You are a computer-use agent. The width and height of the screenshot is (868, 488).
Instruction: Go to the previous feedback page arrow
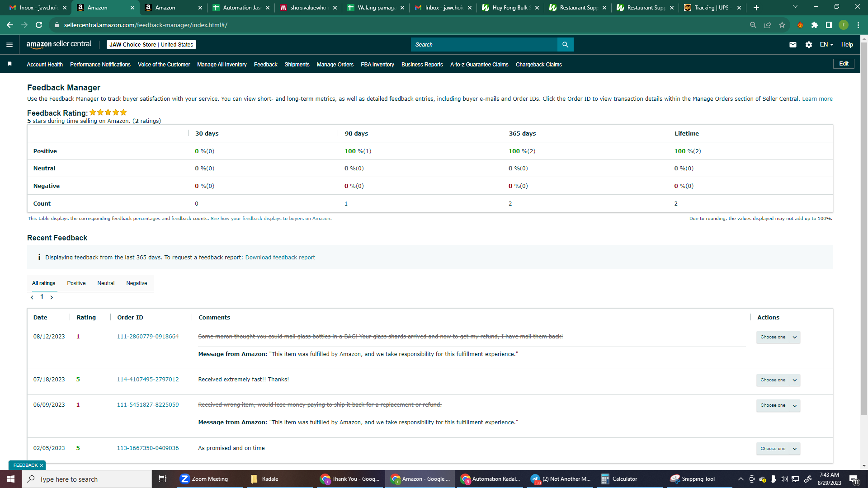32,297
